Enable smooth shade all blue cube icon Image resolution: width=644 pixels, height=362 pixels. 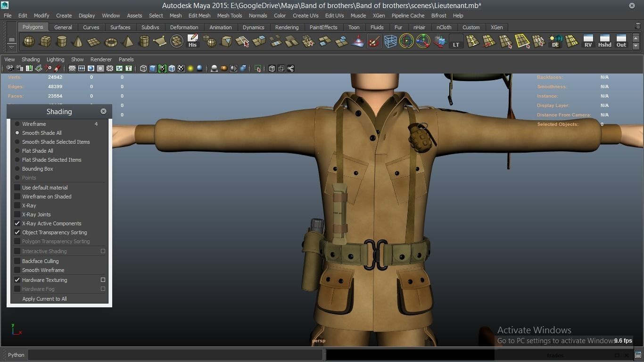tap(153, 68)
